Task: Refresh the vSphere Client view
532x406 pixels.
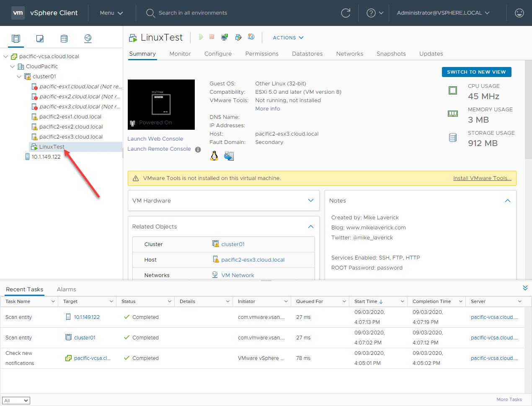Action: (x=346, y=13)
